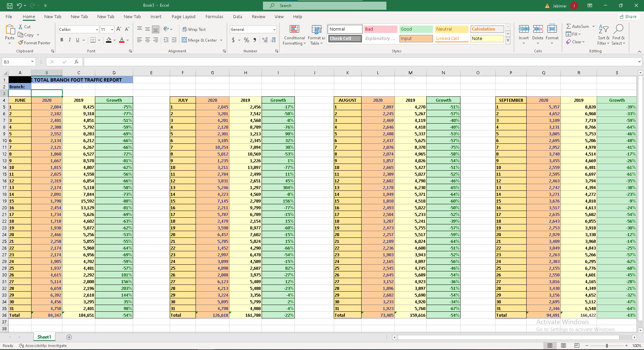Click the Share button
The image size is (644, 350).
[x=628, y=16]
